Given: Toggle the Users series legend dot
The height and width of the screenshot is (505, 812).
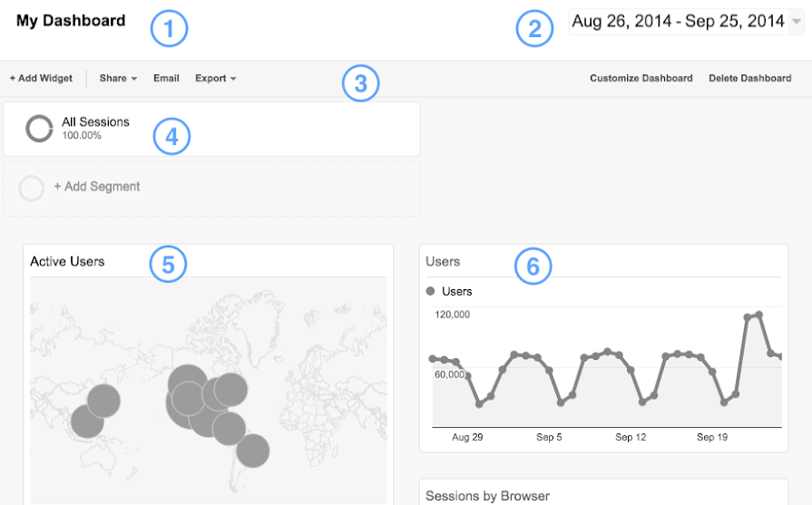Looking at the screenshot, I should click(431, 292).
